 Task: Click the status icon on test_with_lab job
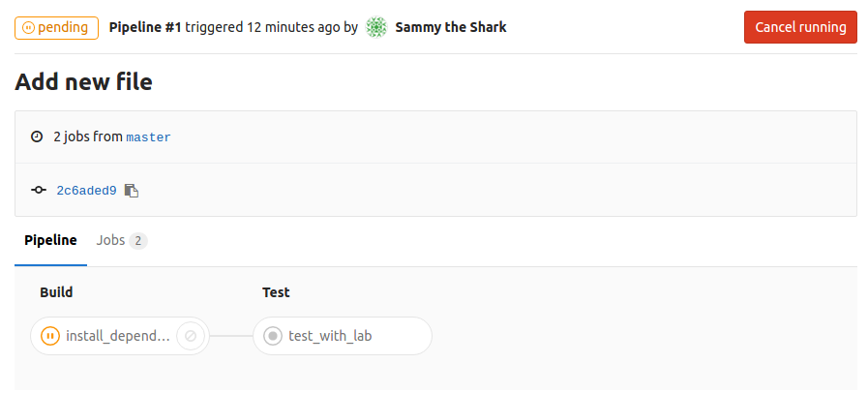tap(273, 336)
